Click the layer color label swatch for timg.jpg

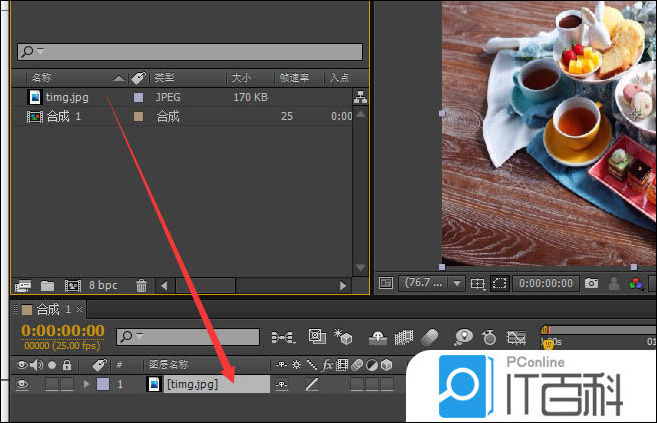coord(103,384)
